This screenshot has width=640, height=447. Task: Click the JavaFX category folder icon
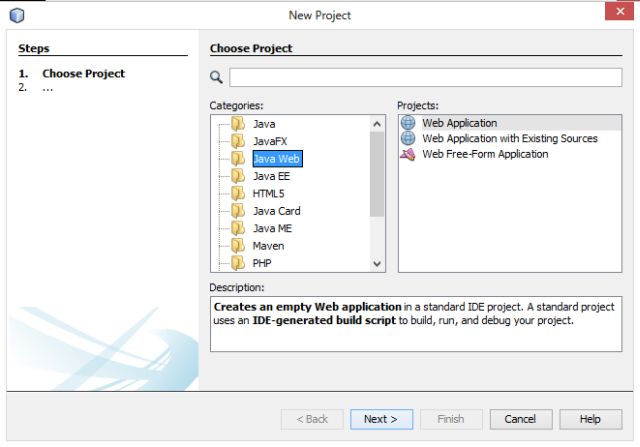pos(238,141)
